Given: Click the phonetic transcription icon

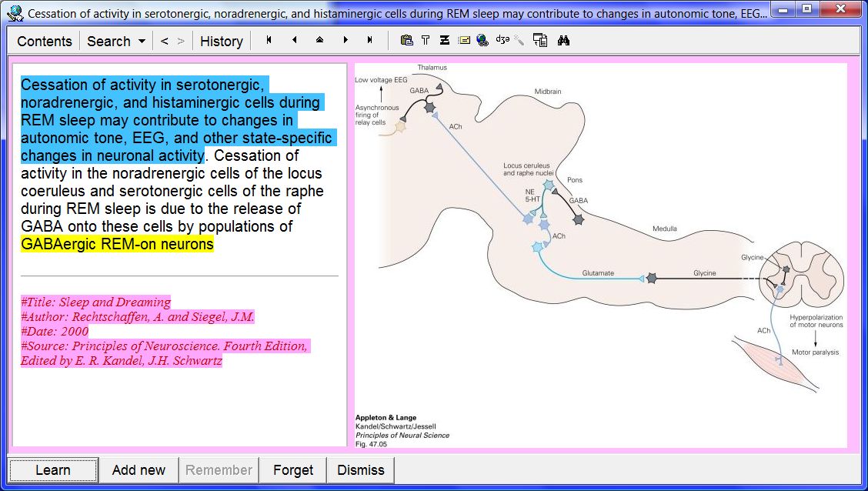Looking at the screenshot, I should pyautogui.click(x=502, y=41).
